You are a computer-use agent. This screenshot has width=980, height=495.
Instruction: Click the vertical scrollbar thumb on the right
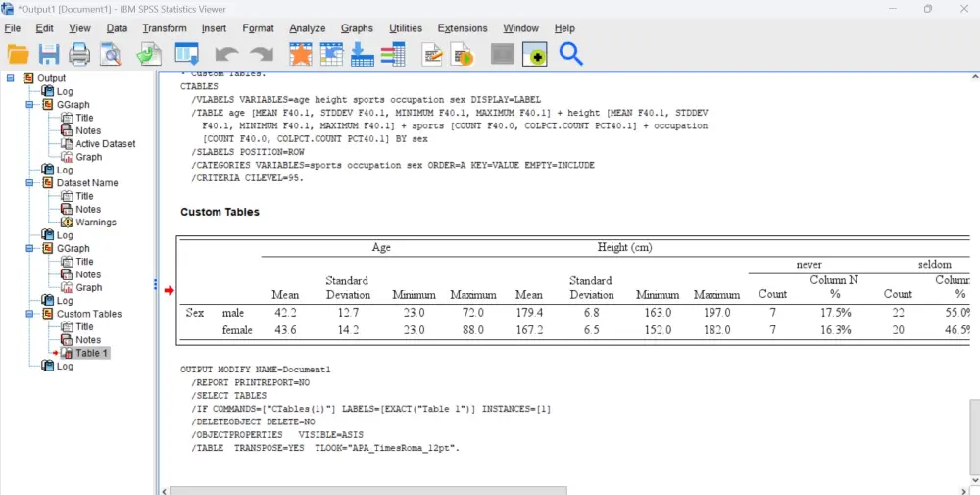[975, 436]
